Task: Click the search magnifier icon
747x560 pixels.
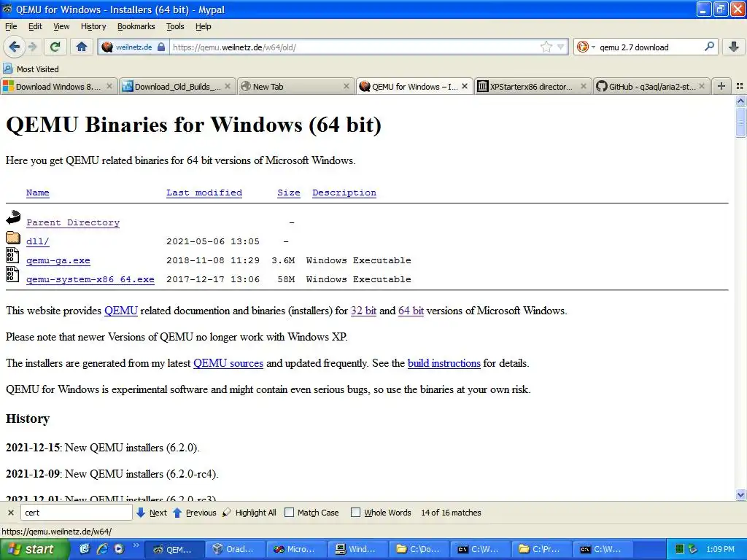Action: 709,47
